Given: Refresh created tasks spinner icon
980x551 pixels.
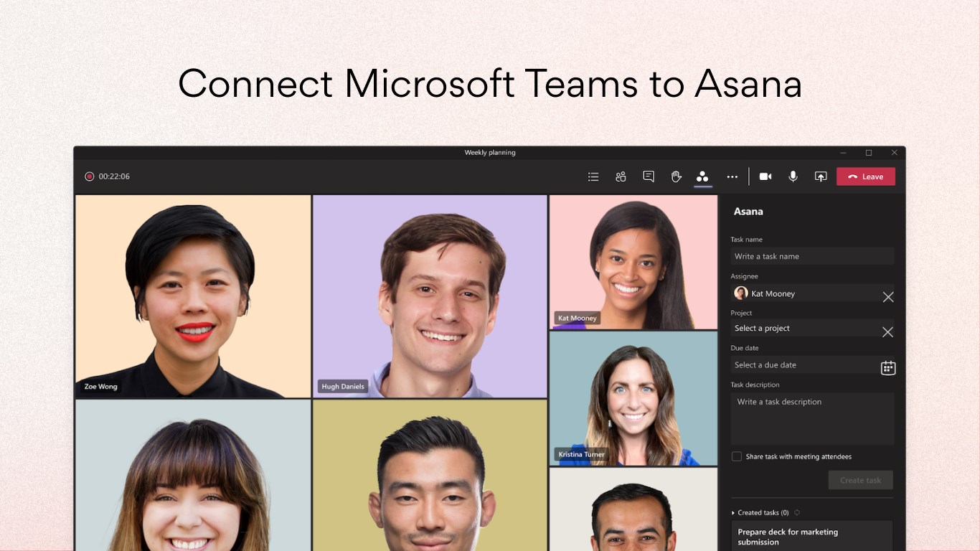Looking at the screenshot, I should point(797,512).
